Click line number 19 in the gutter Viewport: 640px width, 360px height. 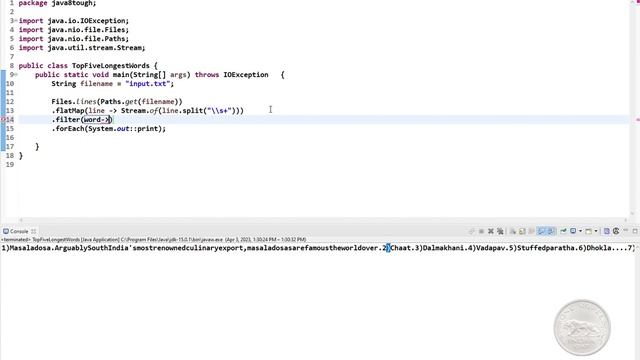coord(10,164)
